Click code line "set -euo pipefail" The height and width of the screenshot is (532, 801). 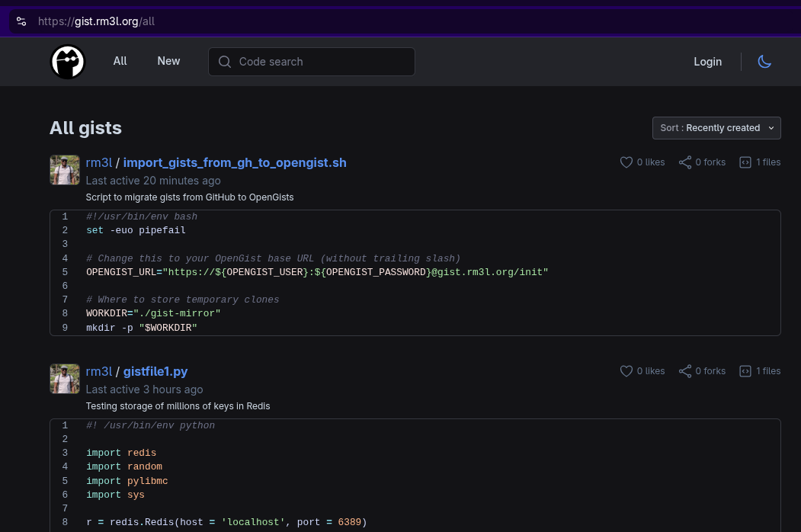coord(136,230)
